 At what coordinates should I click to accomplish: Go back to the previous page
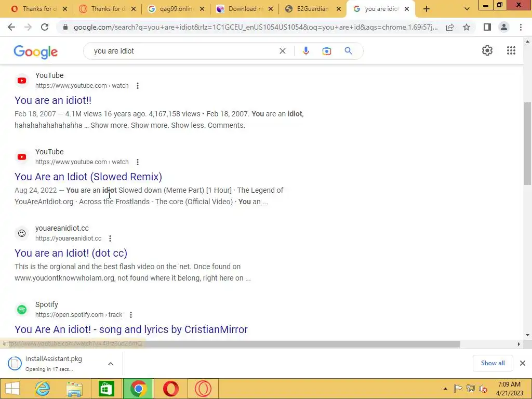(11, 27)
